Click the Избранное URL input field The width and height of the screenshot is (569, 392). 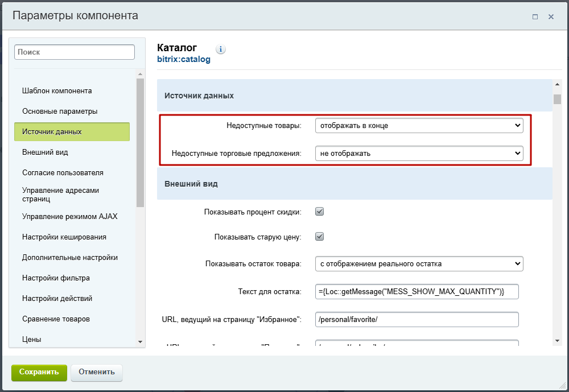point(417,319)
